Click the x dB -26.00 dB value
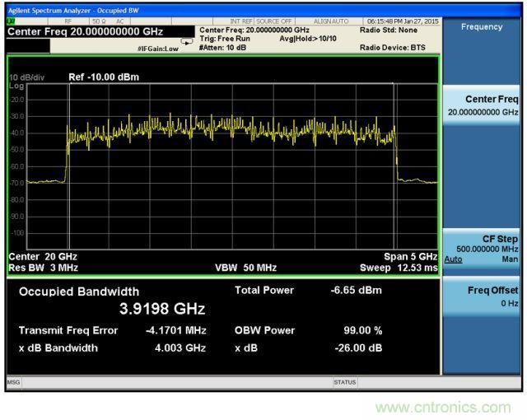The width and height of the screenshot is (527, 420). click(x=359, y=348)
